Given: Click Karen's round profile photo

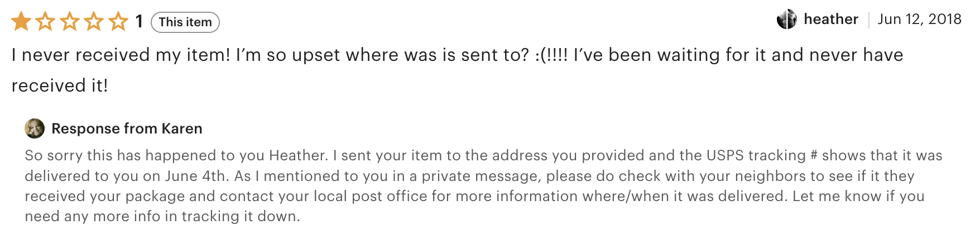Looking at the screenshot, I should pos(35,128).
